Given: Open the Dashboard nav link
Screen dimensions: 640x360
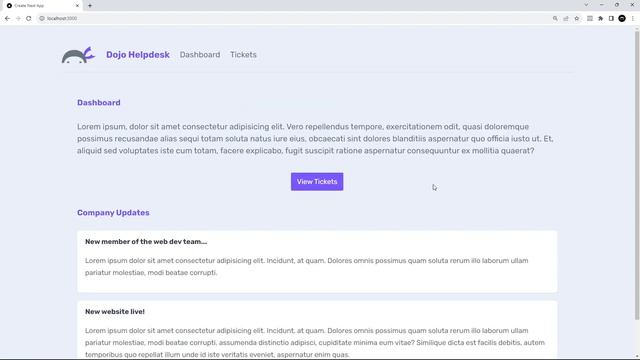Looking at the screenshot, I should point(200,55).
